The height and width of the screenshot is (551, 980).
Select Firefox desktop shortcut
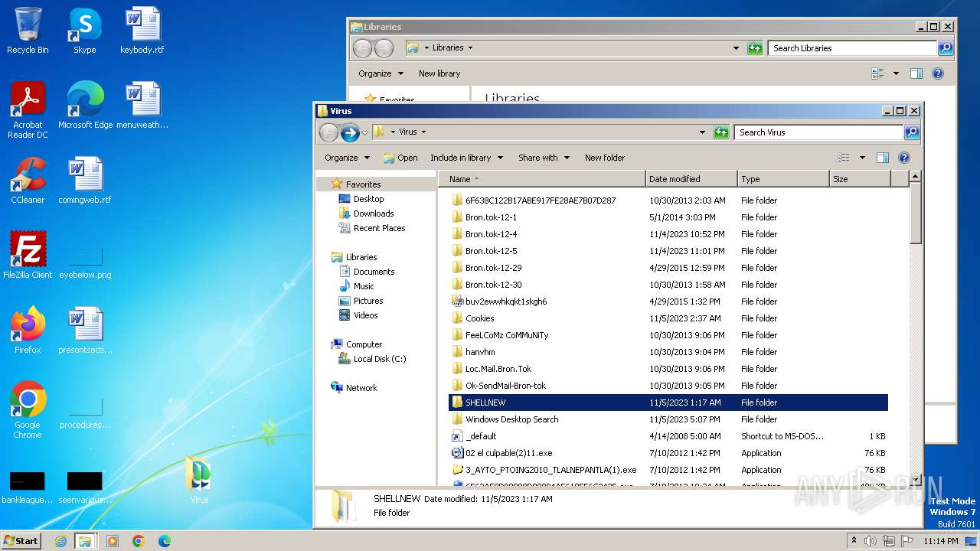coord(28,330)
